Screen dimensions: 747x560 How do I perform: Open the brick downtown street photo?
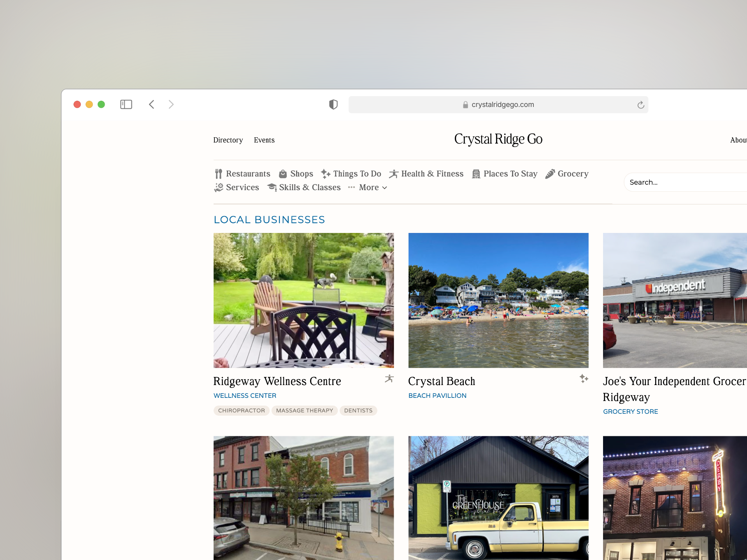click(x=303, y=498)
